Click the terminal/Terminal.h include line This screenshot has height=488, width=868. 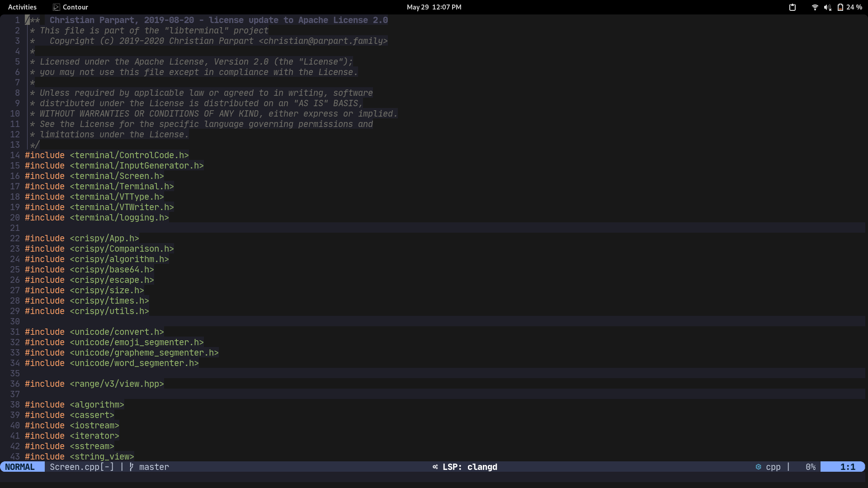[x=99, y=187]
